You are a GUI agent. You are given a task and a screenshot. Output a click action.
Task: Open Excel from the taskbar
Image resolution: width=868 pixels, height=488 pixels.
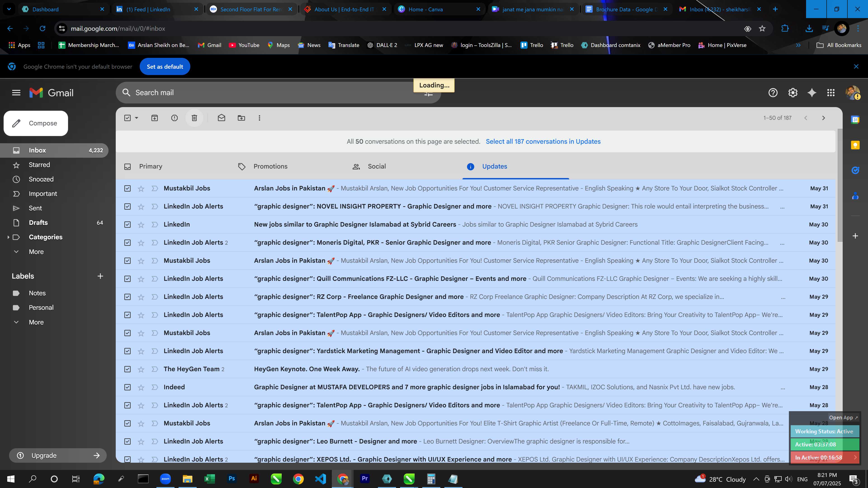(x=209, y=479)
